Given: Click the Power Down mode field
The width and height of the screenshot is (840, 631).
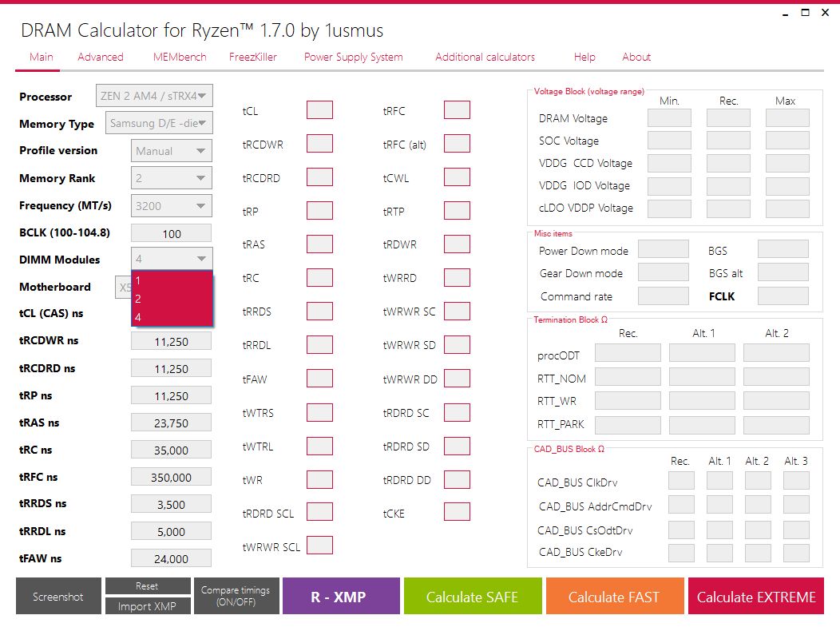Looking at the screenshot, I should (x=664, y=249).
